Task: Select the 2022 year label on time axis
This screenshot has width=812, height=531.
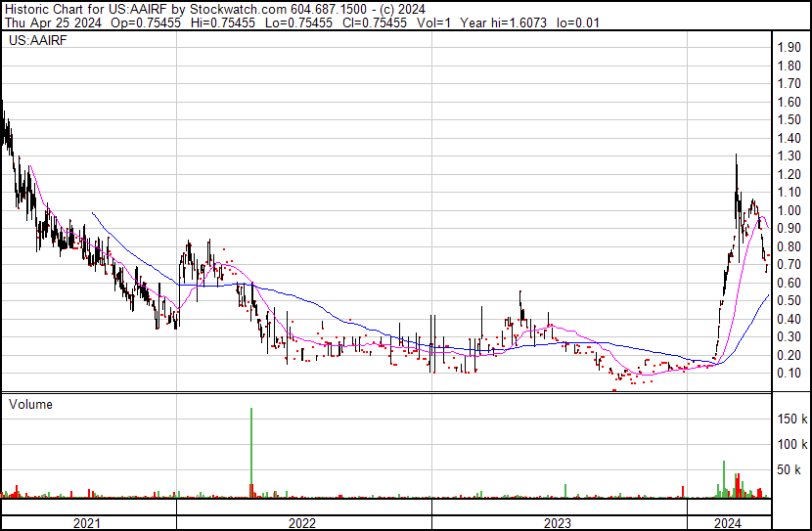Action: point(303,522)
